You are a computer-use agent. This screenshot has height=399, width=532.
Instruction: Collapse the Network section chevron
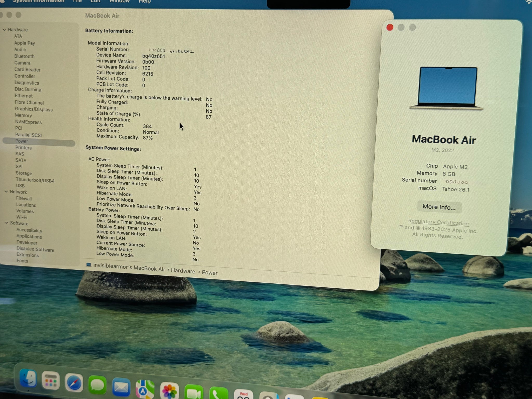(6, 192)
